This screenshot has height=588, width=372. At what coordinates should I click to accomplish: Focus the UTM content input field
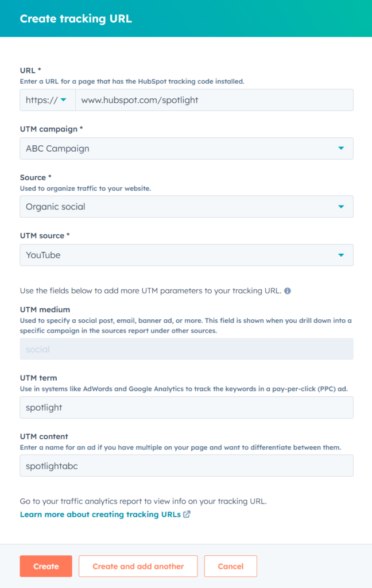click(187, 466)
